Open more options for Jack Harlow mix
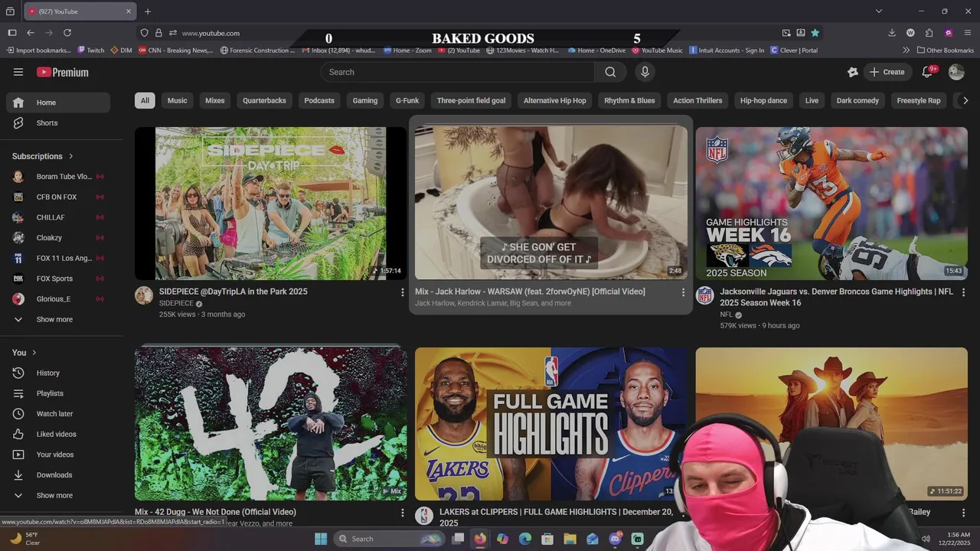Image resolution: width=980 pixels, height=551 pixels. pos(683,292)
